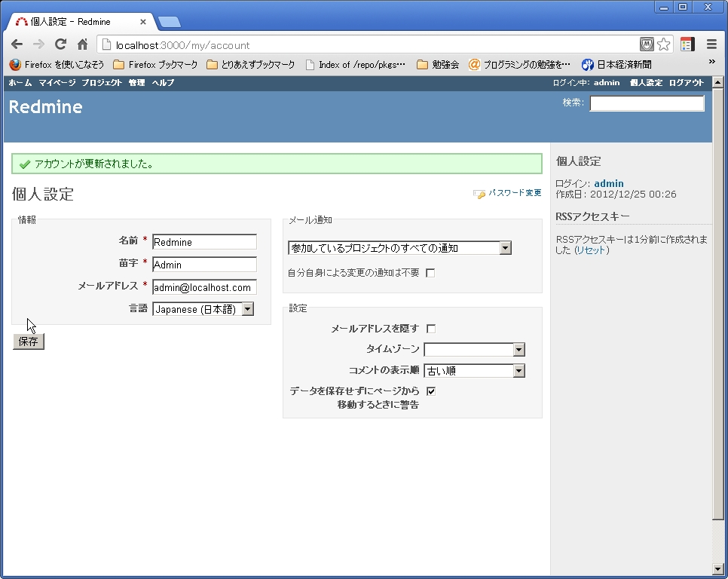Reset the RSS access key via リセット
This screenshot has height=579, width=728.
pyautogui.click(x=592, y=250)
